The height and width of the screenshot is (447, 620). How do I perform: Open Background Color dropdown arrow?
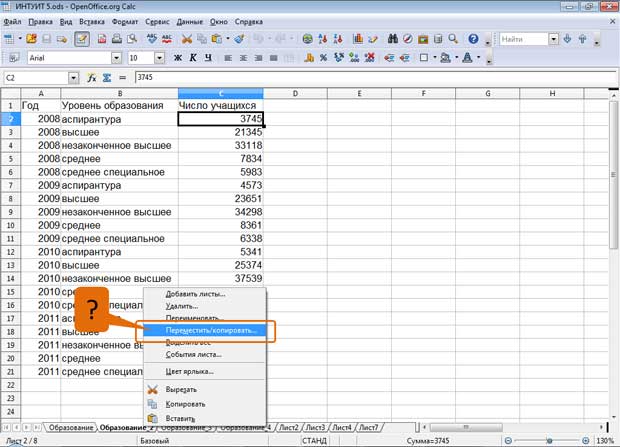(457, 58)
